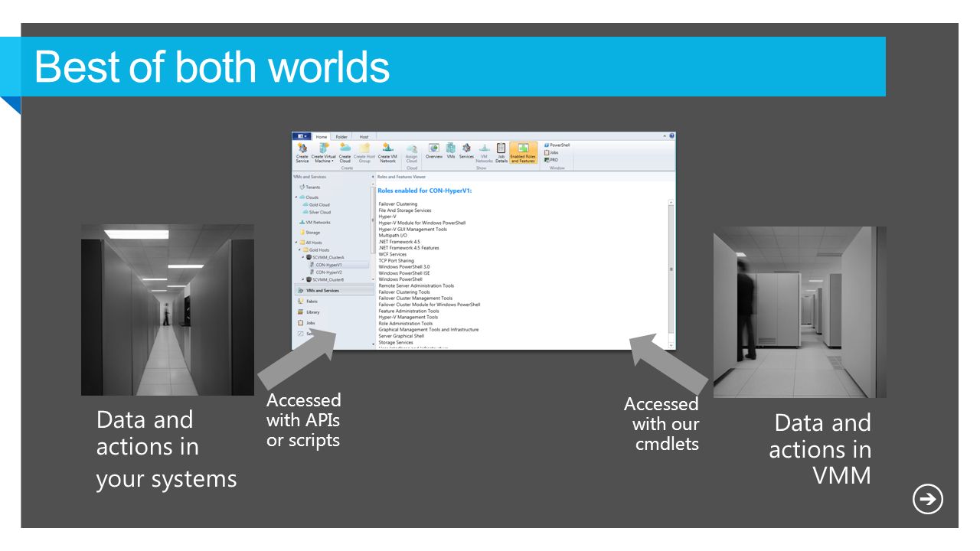Open the blue application menu button
Screen dimensions: 980x551
pyautogui.click(x=302, y=136)
